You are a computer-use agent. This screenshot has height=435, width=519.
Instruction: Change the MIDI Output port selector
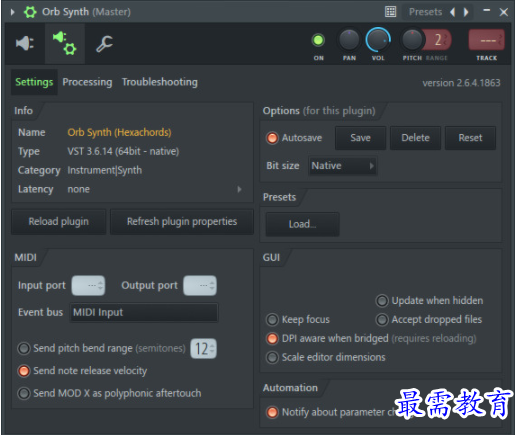click(x=200, y=286)
